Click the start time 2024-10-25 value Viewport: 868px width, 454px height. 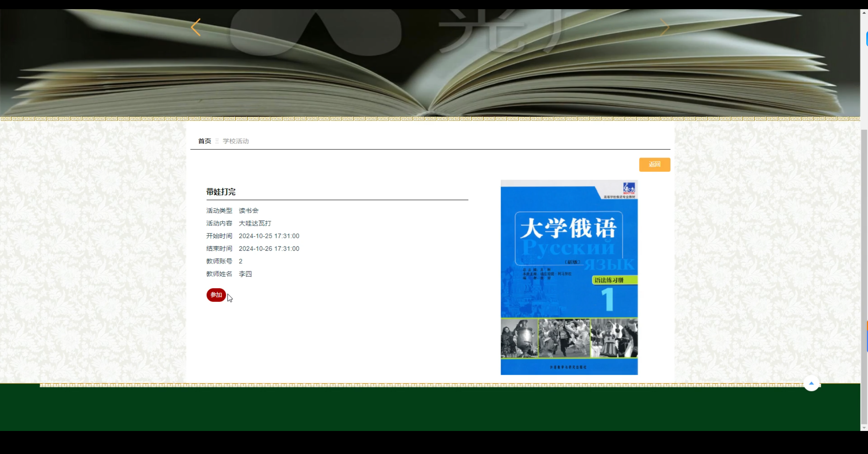pos(269,235)
